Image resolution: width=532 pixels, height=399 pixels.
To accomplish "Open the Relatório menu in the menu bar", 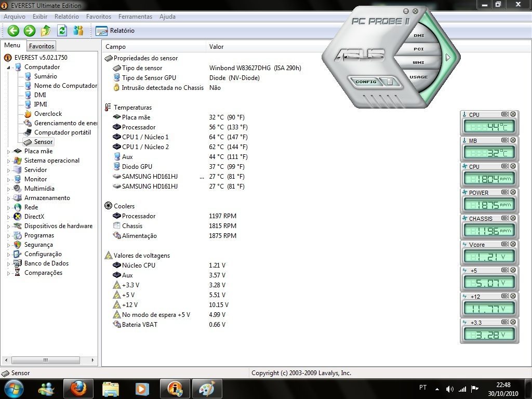I will point(66,16).
